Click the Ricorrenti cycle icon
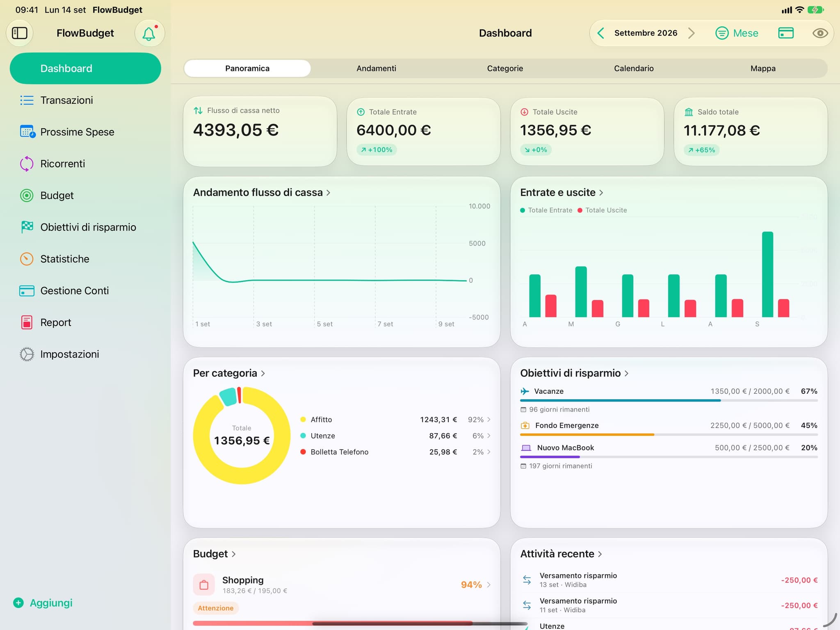The width and height of the screenshot is (840, 630). pyautogui.click(x=27, y=164)
